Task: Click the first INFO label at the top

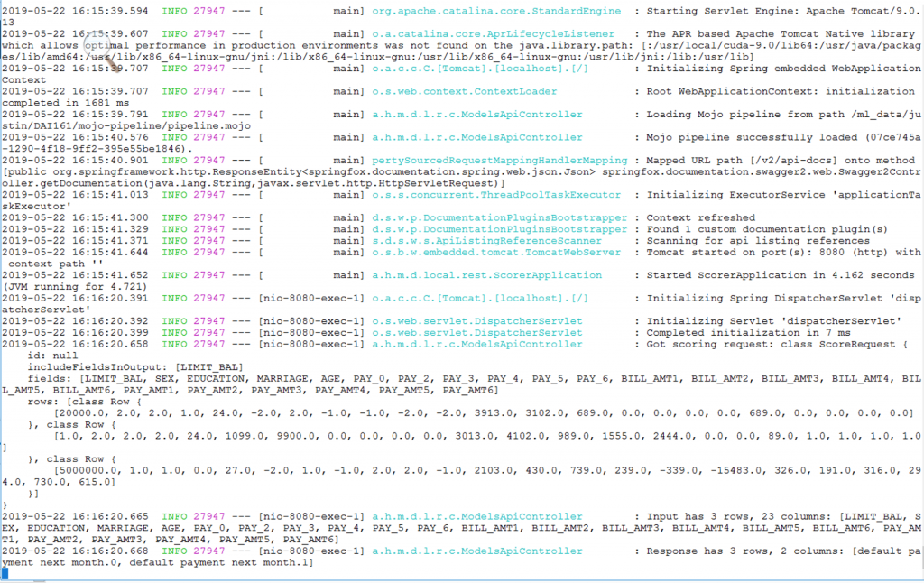Action: (173, 10)
